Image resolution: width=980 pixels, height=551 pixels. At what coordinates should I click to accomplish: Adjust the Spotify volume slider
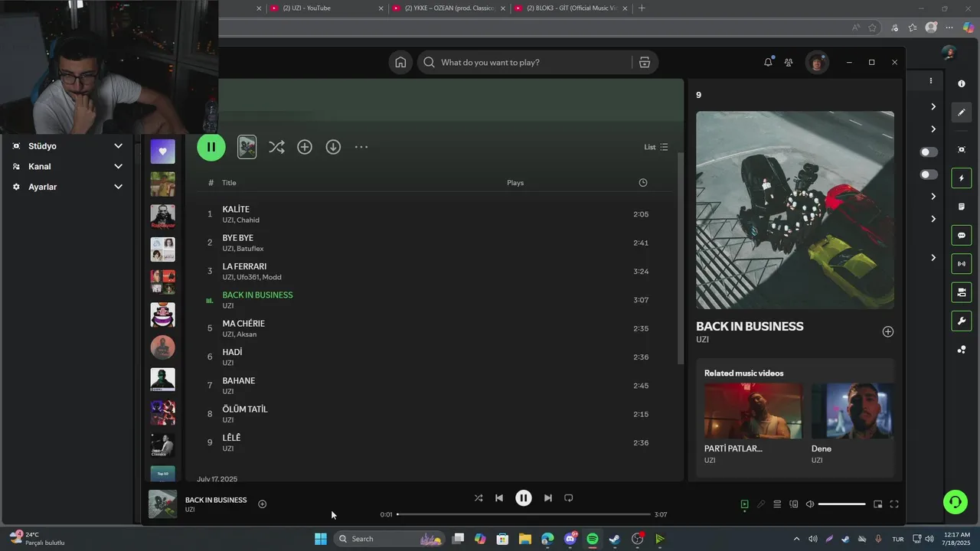(x=841, y=504)
